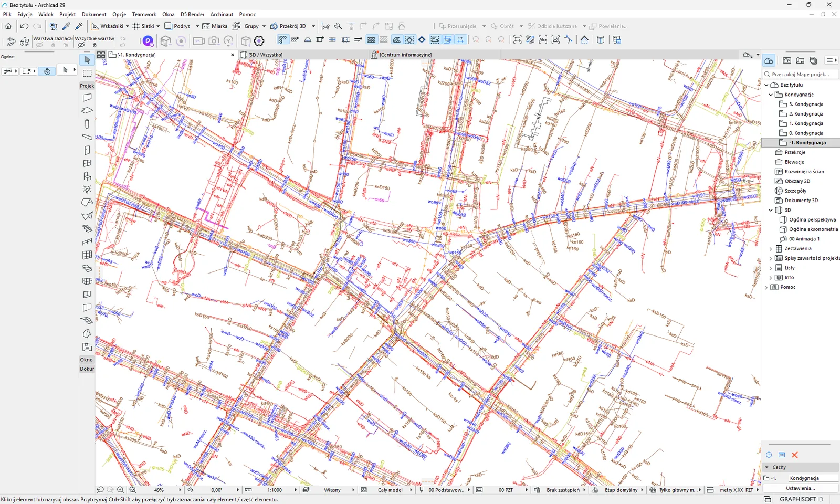Click the Ustawienia... button

(801, 488)
